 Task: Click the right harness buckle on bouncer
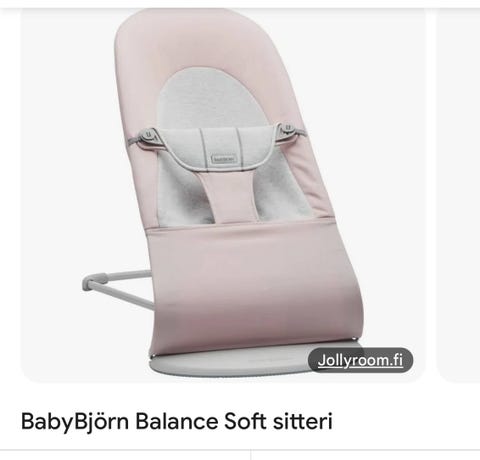click(x=287, y=129)
